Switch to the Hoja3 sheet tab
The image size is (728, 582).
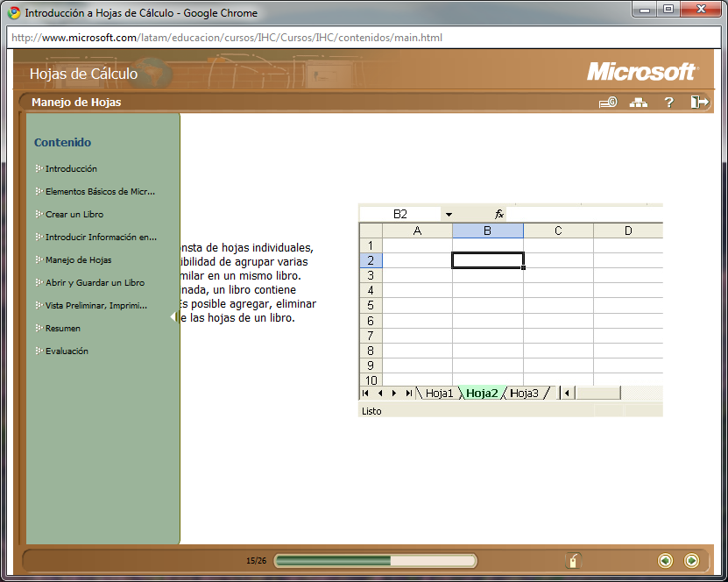[524, 394]
